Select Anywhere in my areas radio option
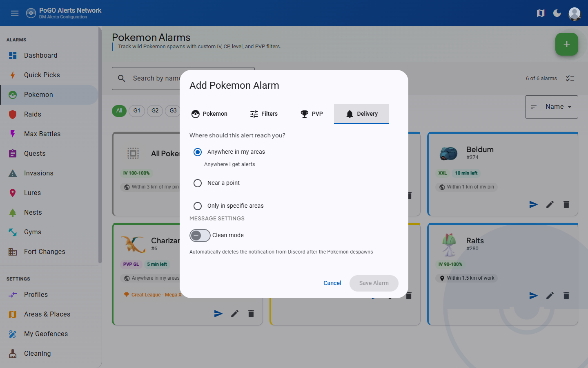Viewport: 588px width, 368px height. [x=198, y=152]
